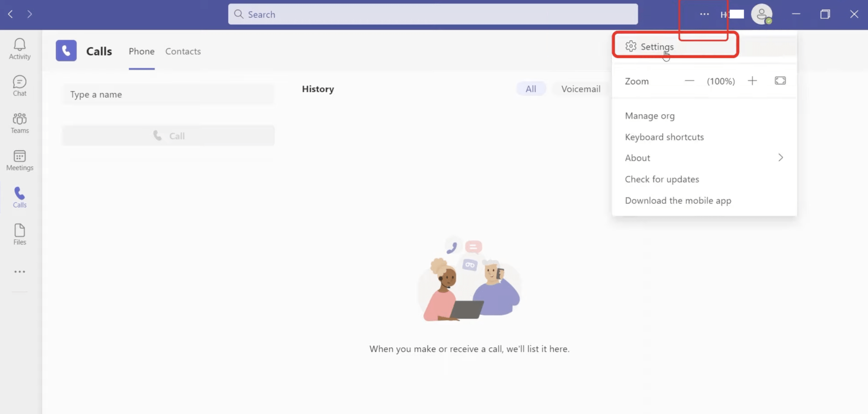Open the Activity feed
The width and height of the screenshot is (868, 414).
pos(19,48)
